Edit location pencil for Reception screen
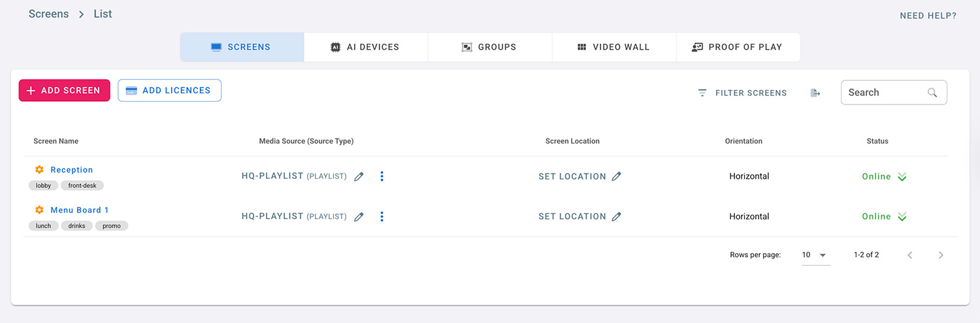Screen dimensions: 980x323 [x=617, y=176]
